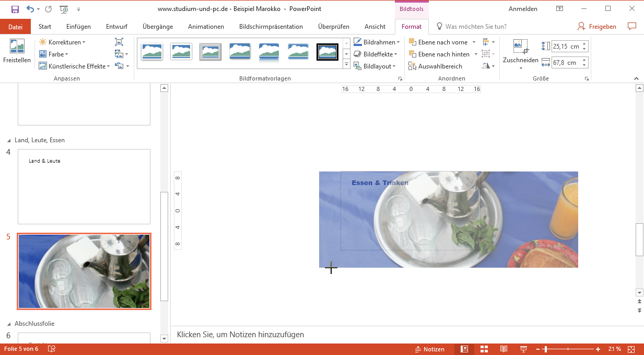Click the Redo arrow icon

[49, 9]
